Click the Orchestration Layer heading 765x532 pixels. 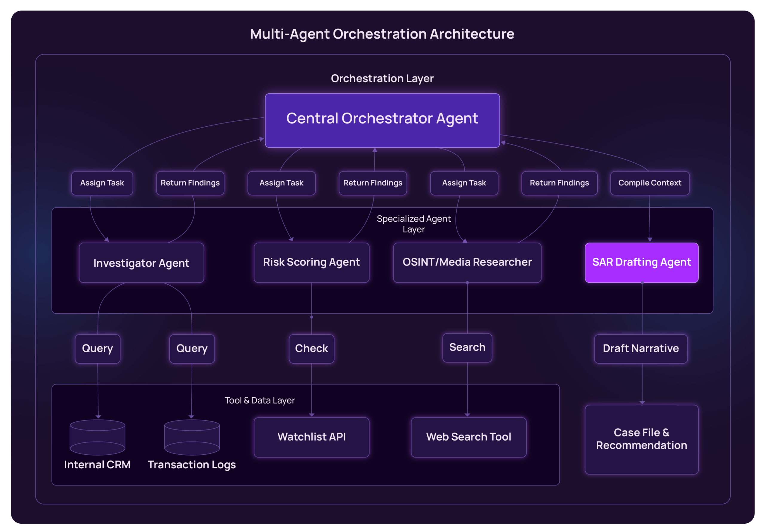click(382, 78)
